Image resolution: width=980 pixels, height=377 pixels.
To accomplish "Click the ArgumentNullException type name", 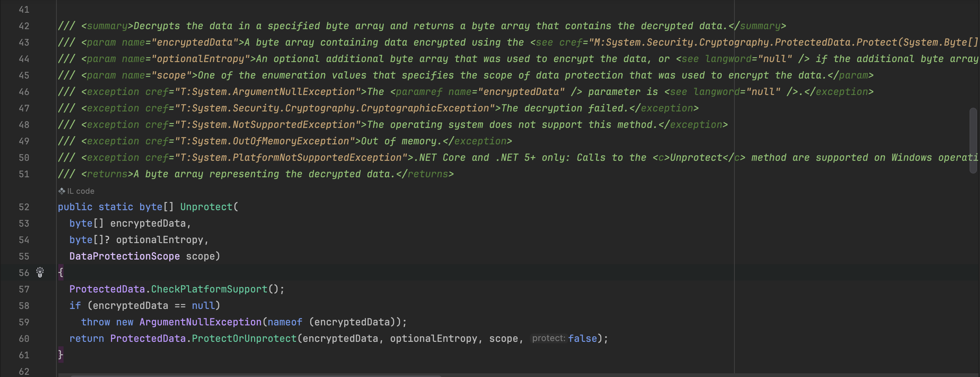I will (200, 322).
